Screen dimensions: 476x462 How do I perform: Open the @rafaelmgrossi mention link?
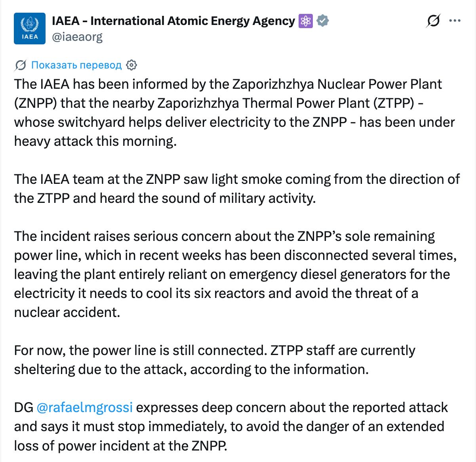point(84,408)
